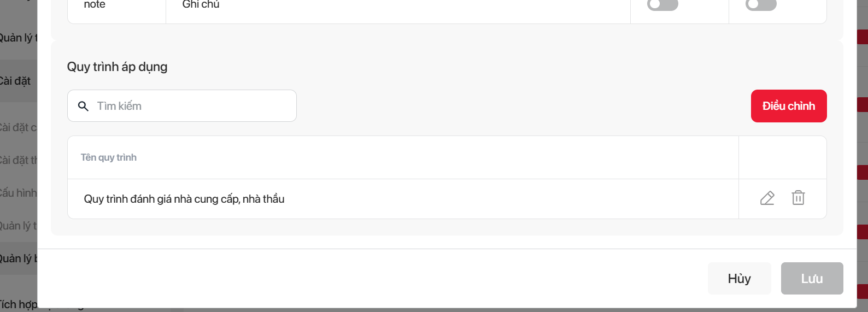This screenshot has width=868, height=312.
Task: Open the Cấu hình sidebar item
Action: pyautogui.click(x=18, y=193)
